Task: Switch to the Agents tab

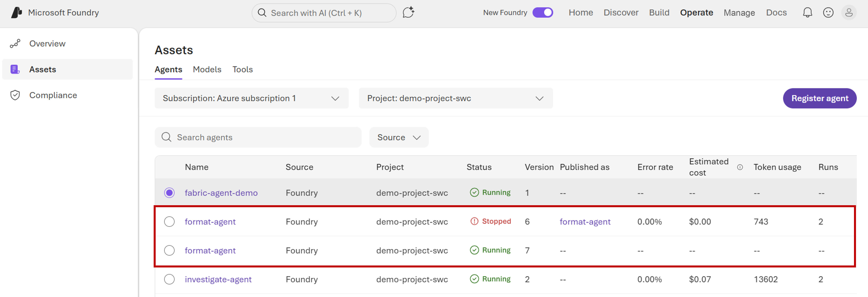Action: pos(168,69)
